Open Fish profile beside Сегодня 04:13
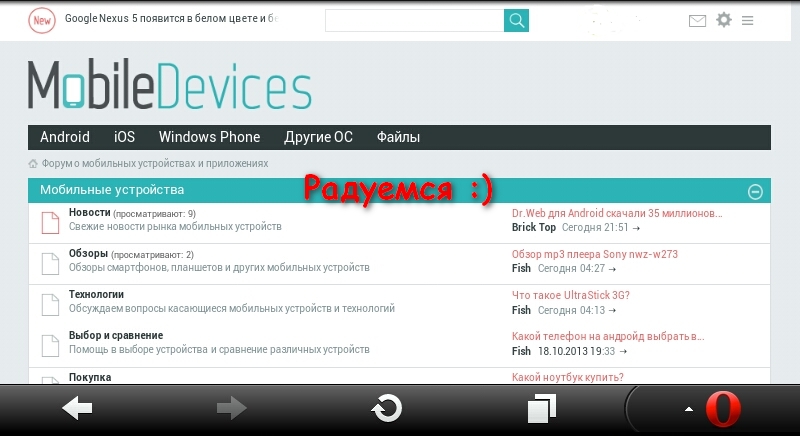The height and width of the screenshot is (436, 800). (521, 310)
